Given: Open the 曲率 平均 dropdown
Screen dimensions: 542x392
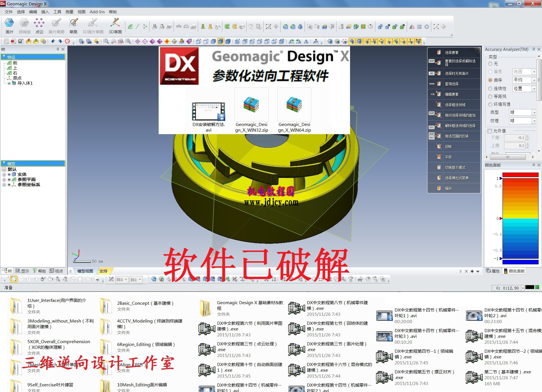Looking at the screenshot, I should click(x=524, y=80).
